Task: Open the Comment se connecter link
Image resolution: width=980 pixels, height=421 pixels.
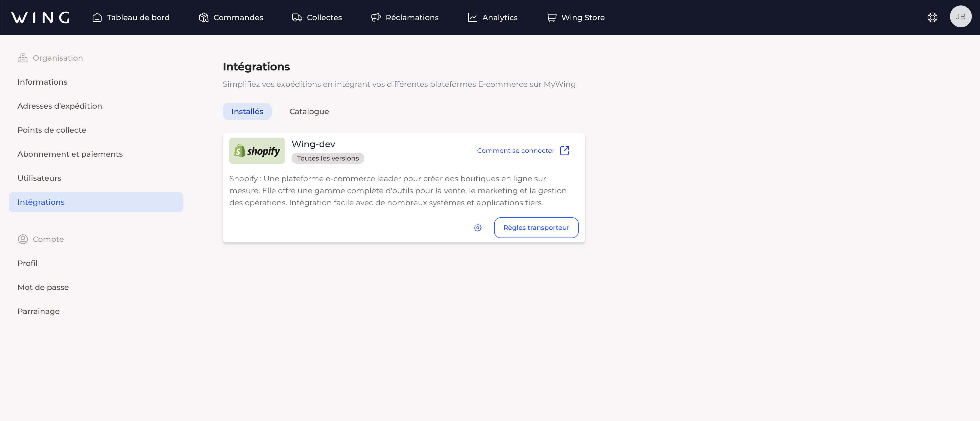Action: point(515,151)
